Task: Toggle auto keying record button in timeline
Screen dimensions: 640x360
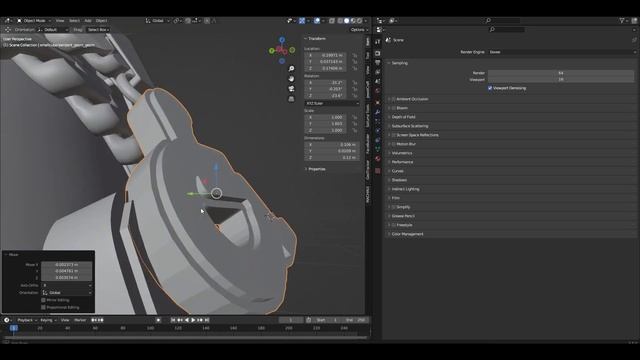Action: (x=158, y=320)
